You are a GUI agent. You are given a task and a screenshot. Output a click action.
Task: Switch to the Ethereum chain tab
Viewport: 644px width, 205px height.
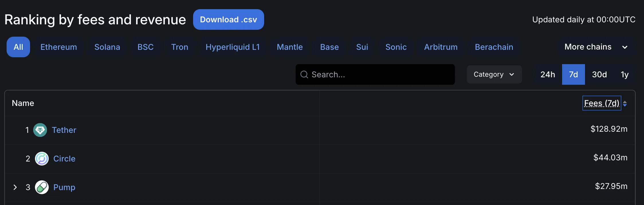point(59,47)
